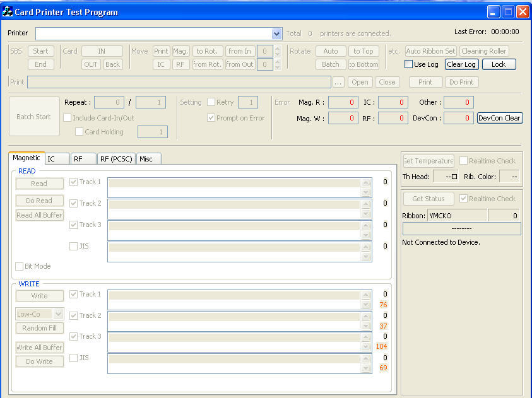Image resolution: width=532 pixels, height=398 pixels.
Task: Click the Cleaning Roller button
Action: [x=484, y=51]
